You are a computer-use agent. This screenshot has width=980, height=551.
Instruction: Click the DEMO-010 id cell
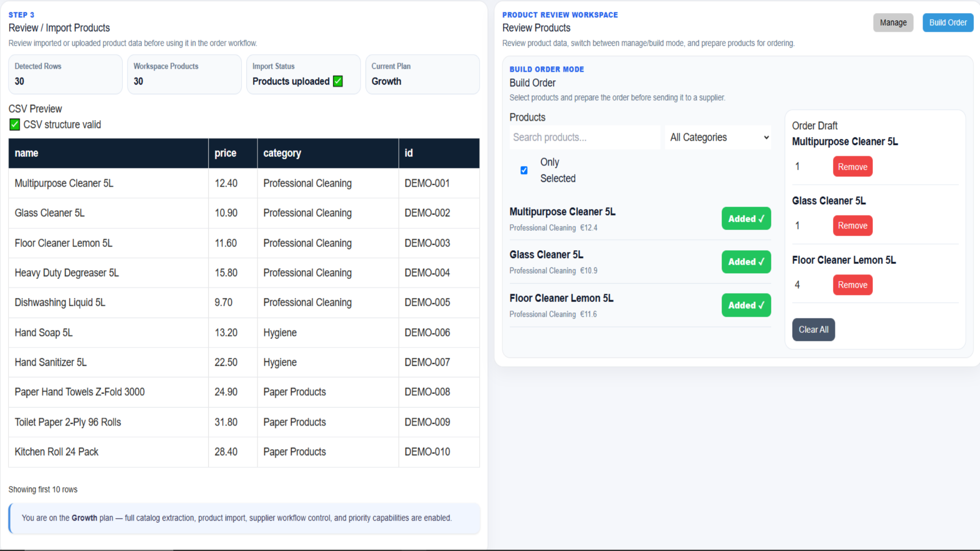tap(439, 452)
